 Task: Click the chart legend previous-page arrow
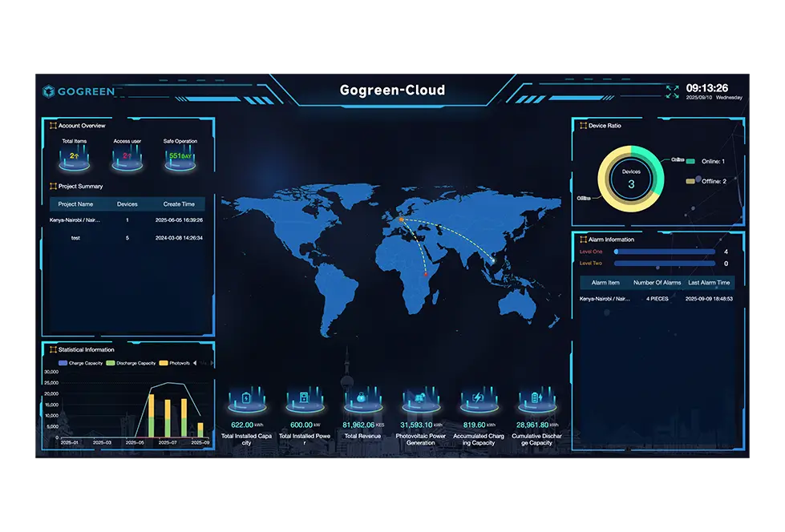pyautogui.click(x=196, y=363)
